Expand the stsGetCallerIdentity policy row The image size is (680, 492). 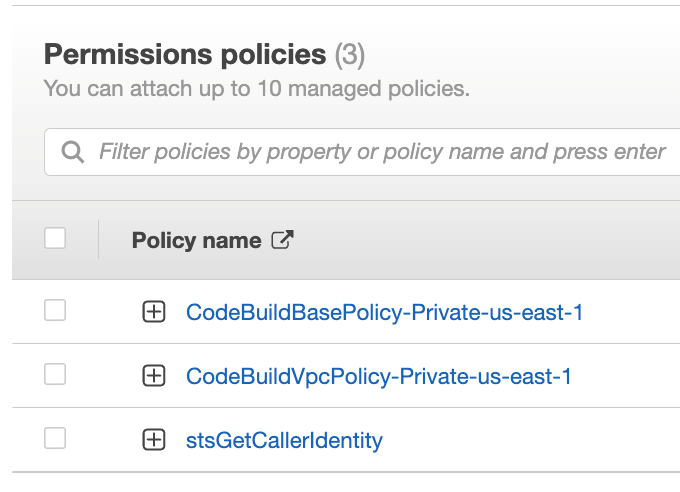[153, 440]
